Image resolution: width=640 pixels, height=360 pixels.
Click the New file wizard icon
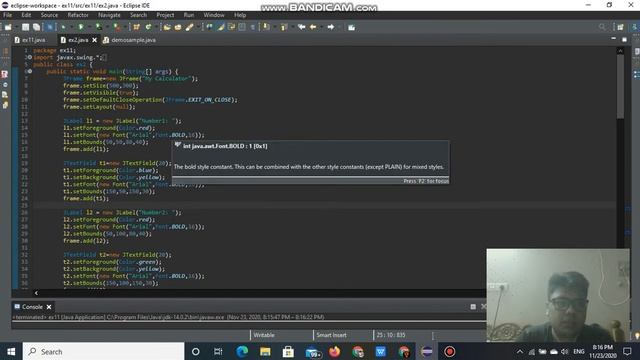[x=8, y=27]
